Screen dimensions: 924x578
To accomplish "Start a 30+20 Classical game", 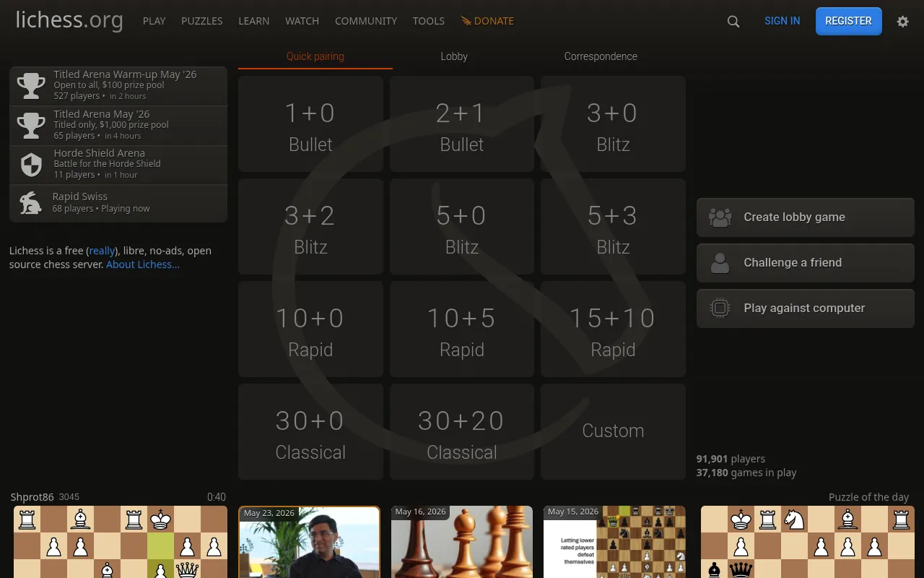I will pyautogui.click(x=462, y=432).
